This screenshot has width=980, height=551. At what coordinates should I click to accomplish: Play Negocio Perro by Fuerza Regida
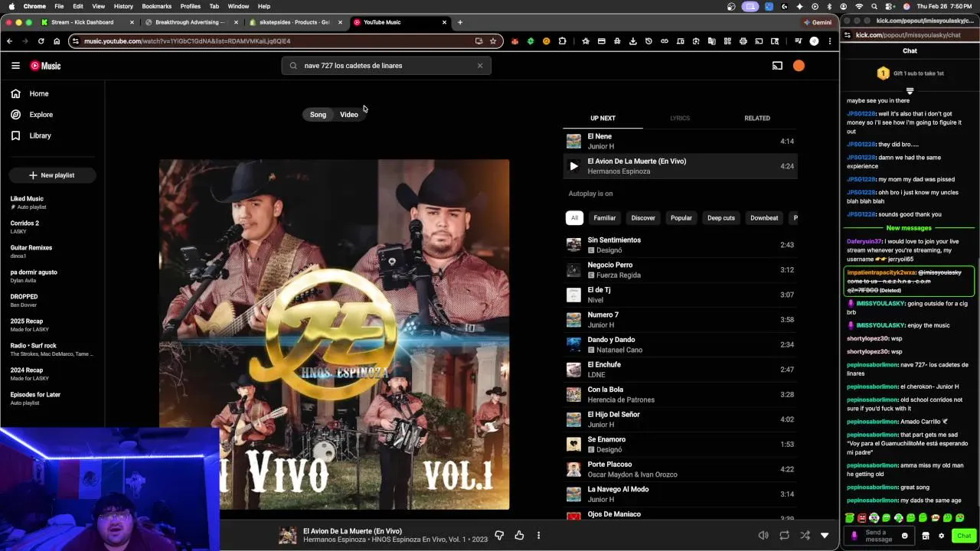(x=680, y=270)
